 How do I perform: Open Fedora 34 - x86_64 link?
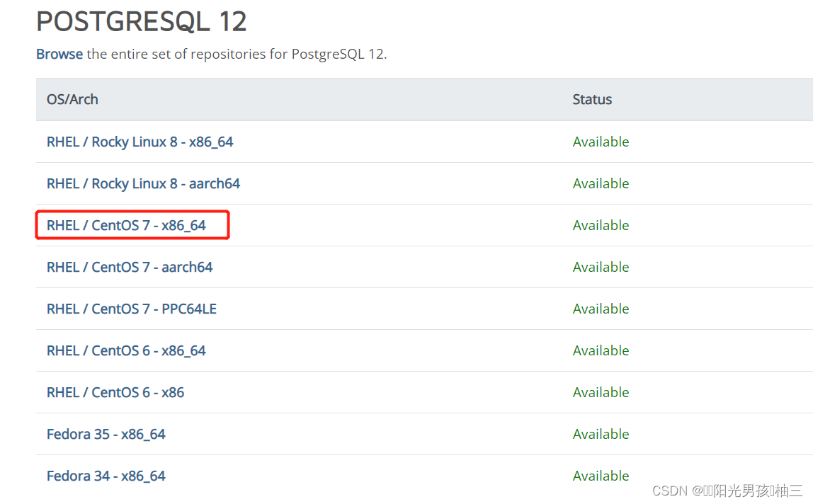pos(106,476)
